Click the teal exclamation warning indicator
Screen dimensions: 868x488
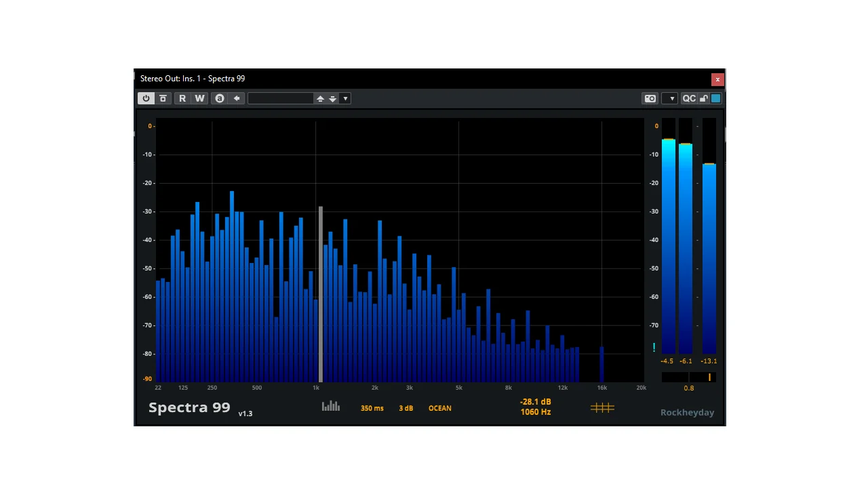[654, 347]
